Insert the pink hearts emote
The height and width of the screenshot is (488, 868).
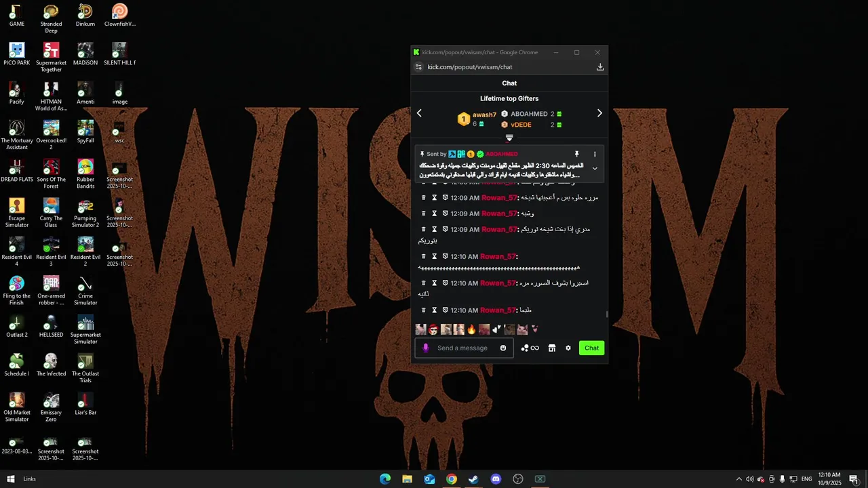click(x=534, y=329)
